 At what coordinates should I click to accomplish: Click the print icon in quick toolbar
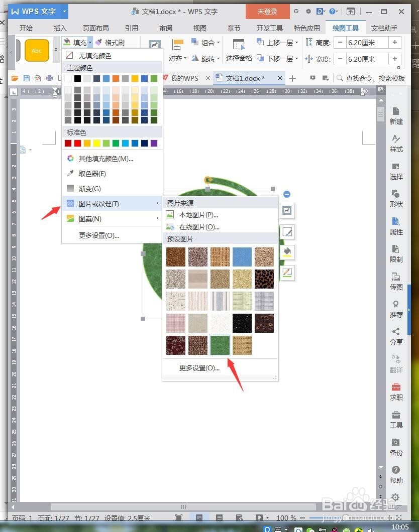(x=50, y=78)
